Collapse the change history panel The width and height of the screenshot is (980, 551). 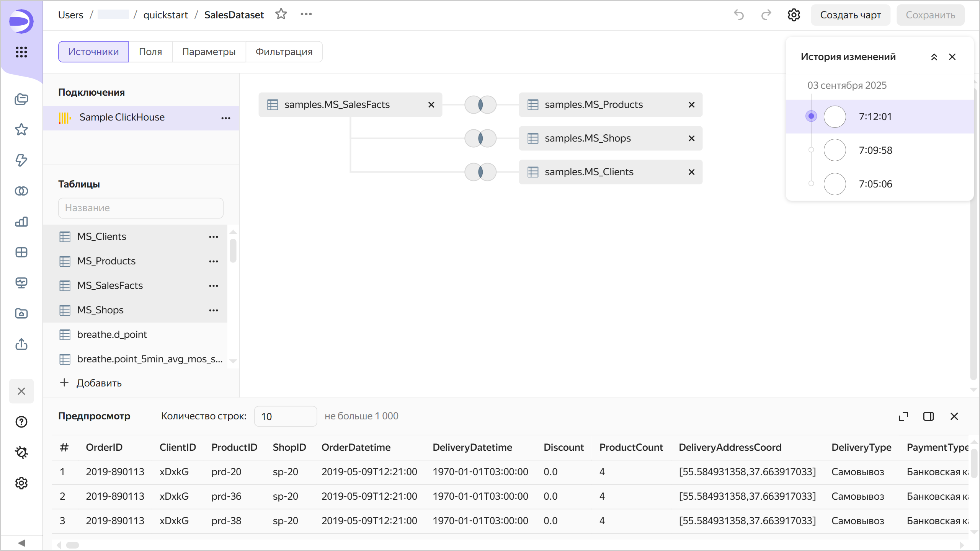pyautogui.click(x=934, y=57)
